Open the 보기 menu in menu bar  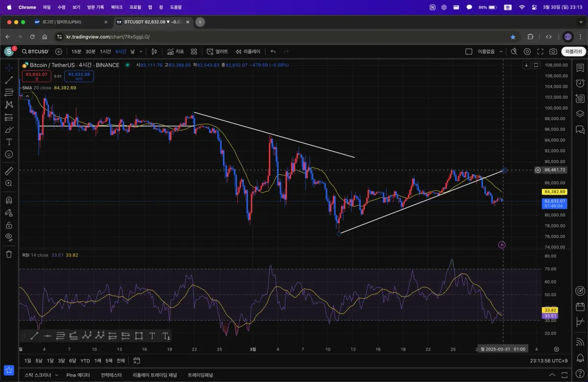coord(76,7)
